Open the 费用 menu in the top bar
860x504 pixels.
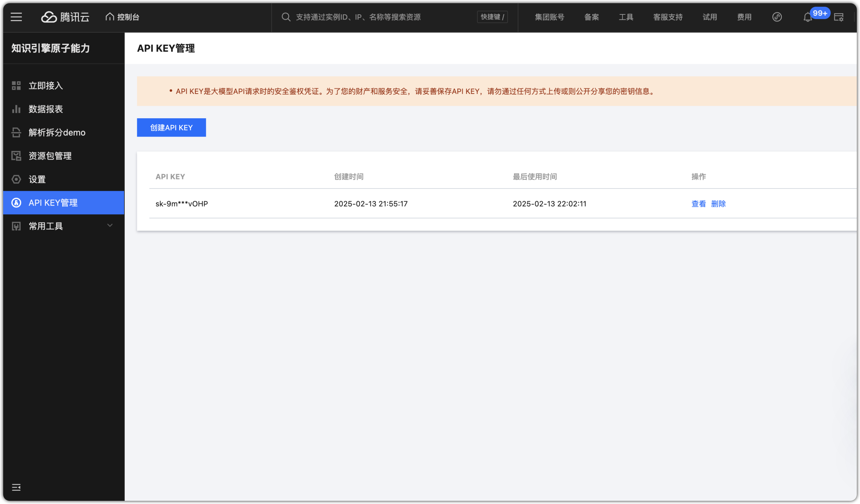[x=744, y=17]
